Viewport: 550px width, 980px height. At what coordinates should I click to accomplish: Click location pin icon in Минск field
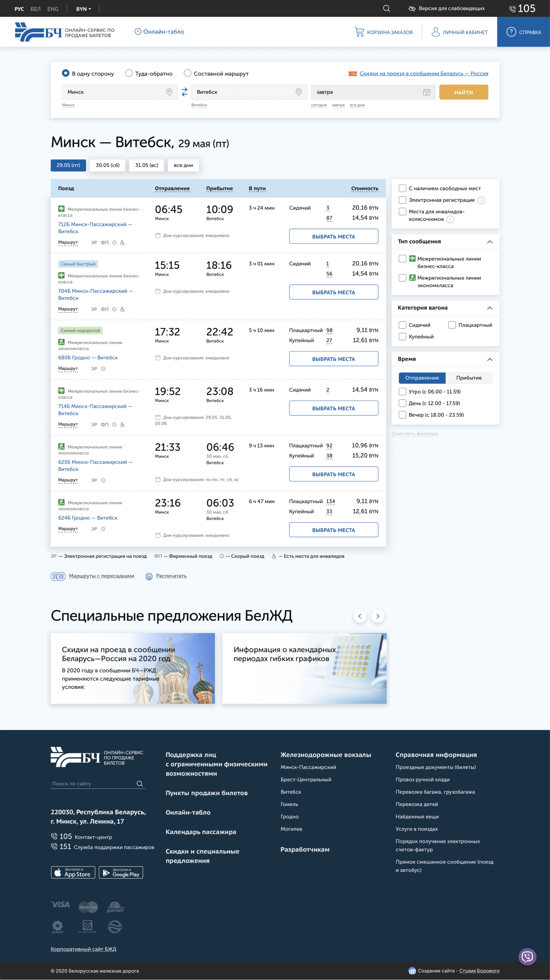[169, 92]
